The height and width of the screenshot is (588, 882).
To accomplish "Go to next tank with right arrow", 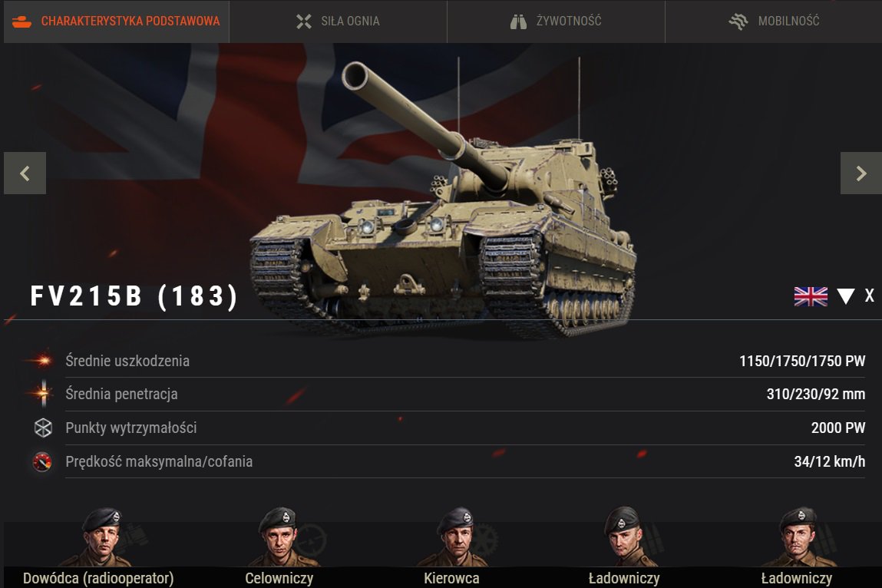I will [x=861, y=173].
